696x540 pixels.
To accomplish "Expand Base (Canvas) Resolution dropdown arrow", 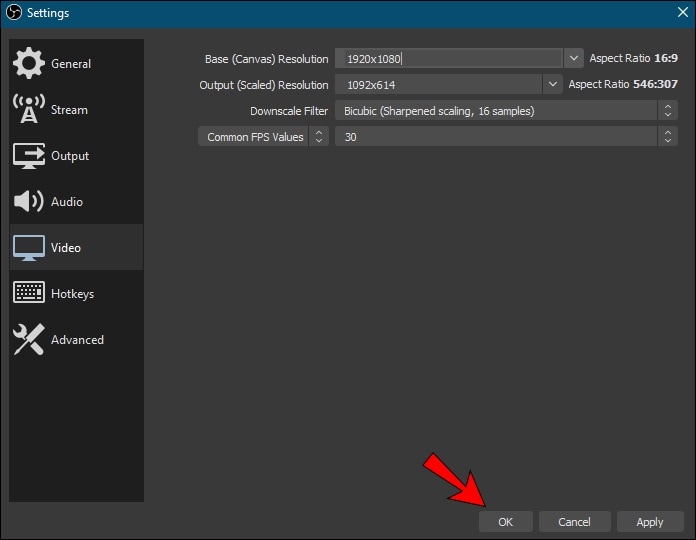I will [x=573, y=58].
